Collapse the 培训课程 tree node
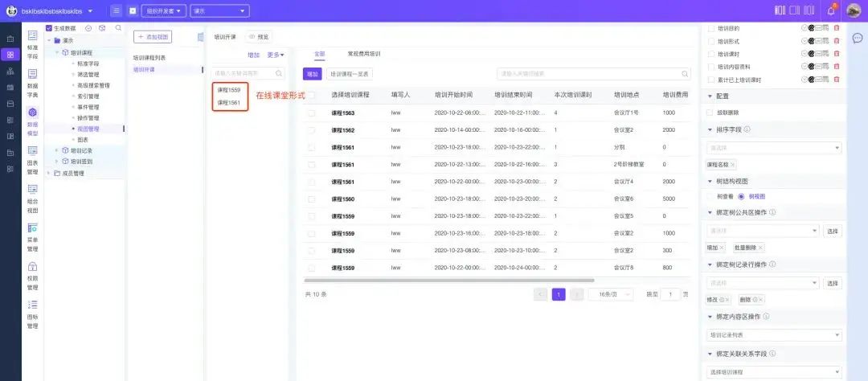This screenshot has height=381, width=868. coord(57,52)
